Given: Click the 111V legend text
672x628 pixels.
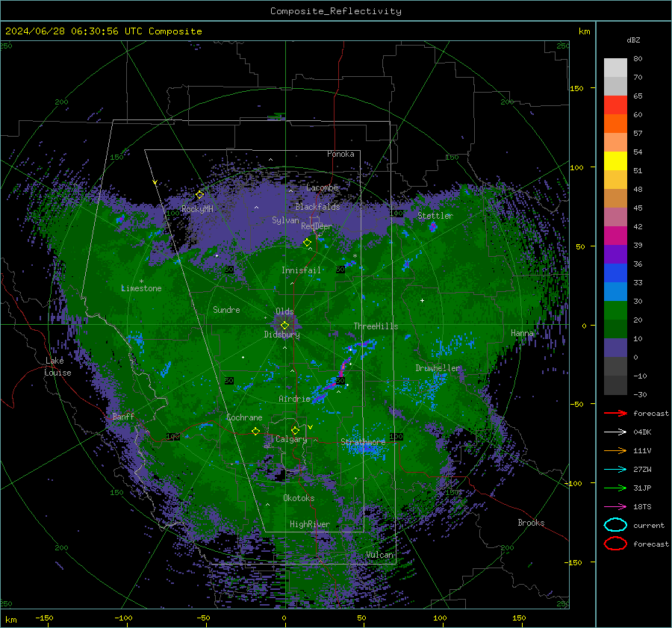Looking at the screenshot, I should [x=642, y=450].
